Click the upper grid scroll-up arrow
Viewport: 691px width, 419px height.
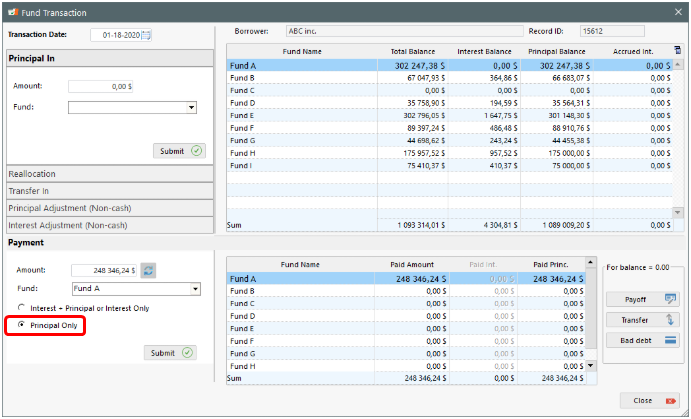point(677,65)
